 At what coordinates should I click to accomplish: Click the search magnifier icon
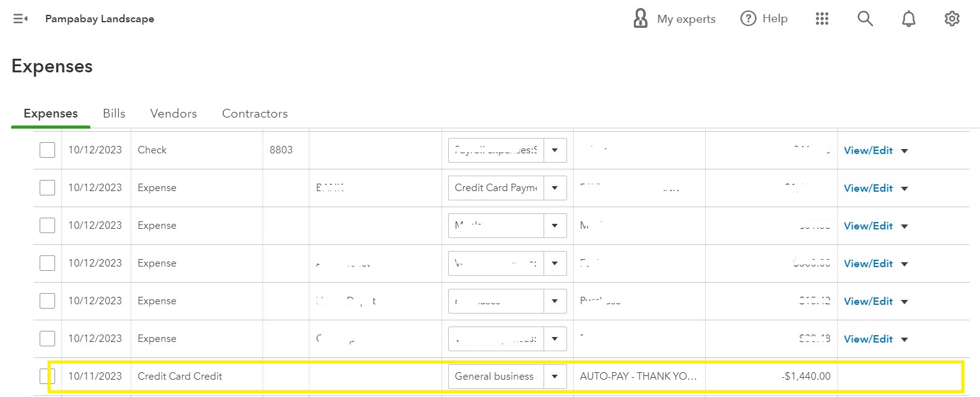pyautogui.click(x=865, y=19)
